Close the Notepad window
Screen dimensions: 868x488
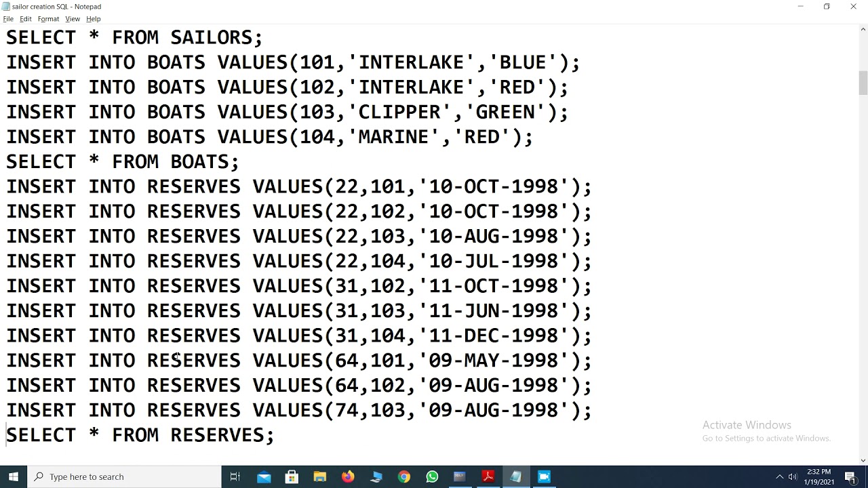tap(853, 7)
